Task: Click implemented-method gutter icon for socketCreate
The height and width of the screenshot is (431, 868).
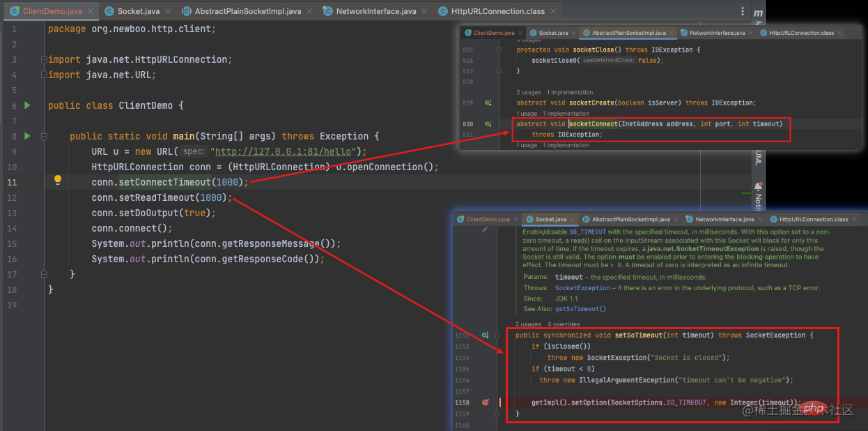Action: (x=488, y=103)
